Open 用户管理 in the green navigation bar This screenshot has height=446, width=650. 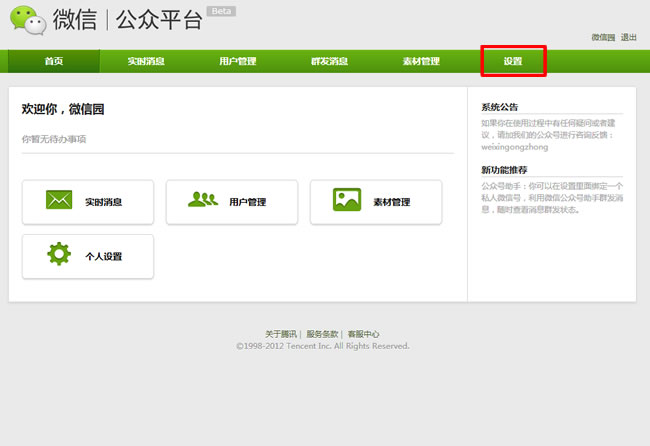238,61
